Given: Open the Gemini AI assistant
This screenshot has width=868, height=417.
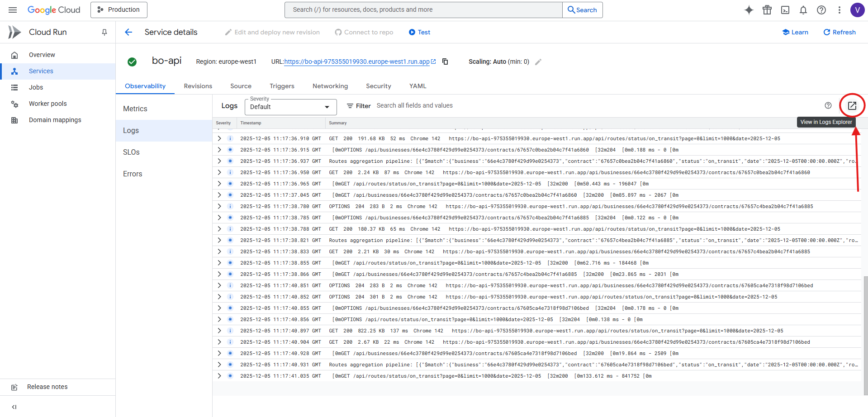Looking at the screenshot, I should tap(749, 9).
